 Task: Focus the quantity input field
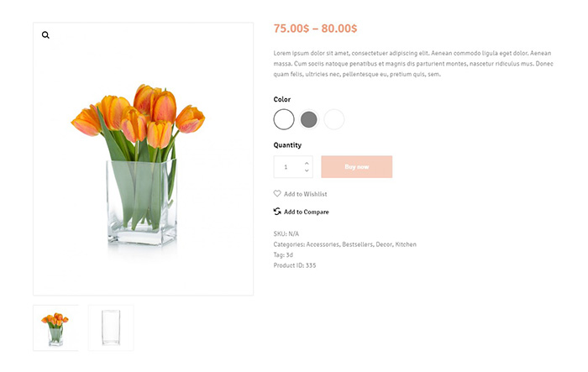coord(293,166)
